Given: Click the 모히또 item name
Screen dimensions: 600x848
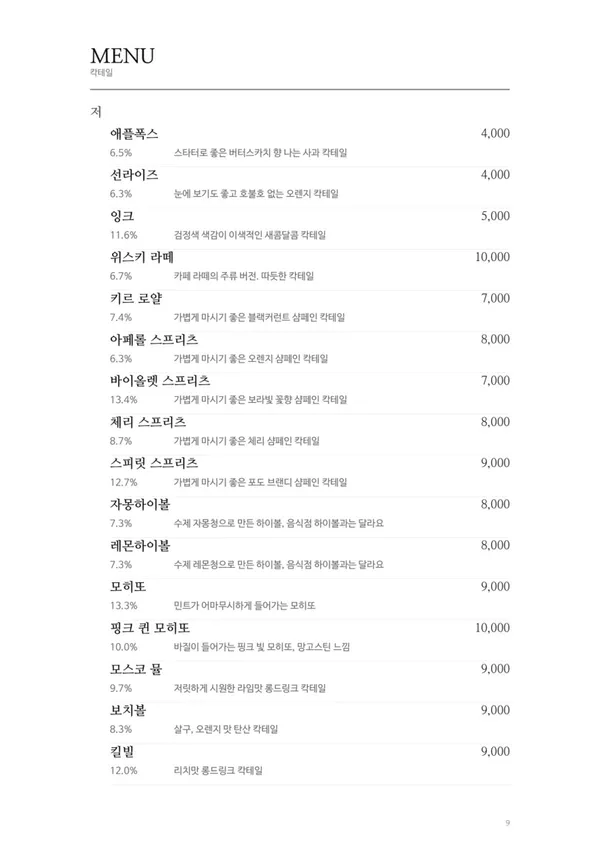Looking at the screenshot, I should pos(128,586).
